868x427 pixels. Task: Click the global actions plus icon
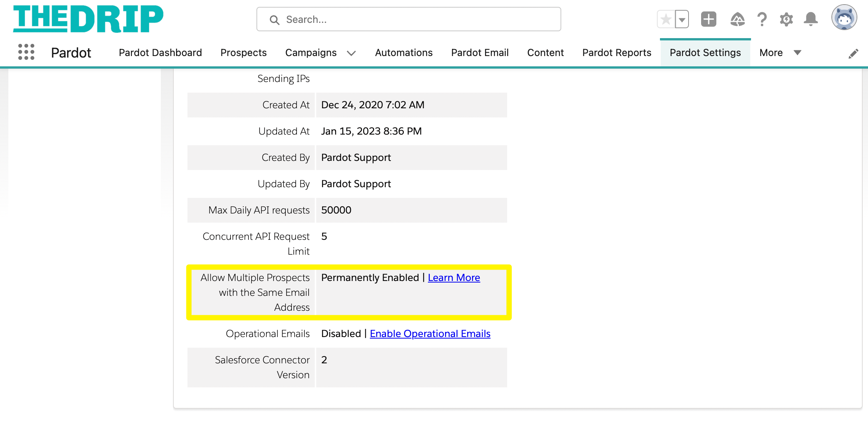[x=709, y=19]
